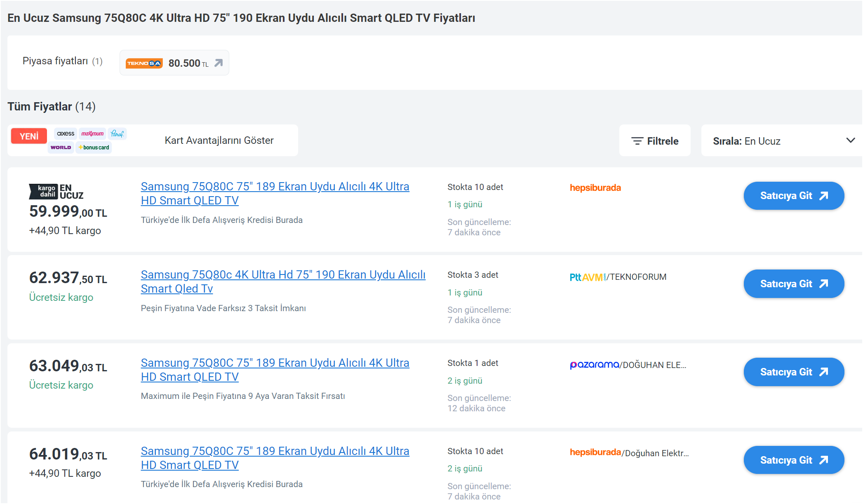
Task: Open the 59.999,00 TL product title link
Action: pos(275,193)
